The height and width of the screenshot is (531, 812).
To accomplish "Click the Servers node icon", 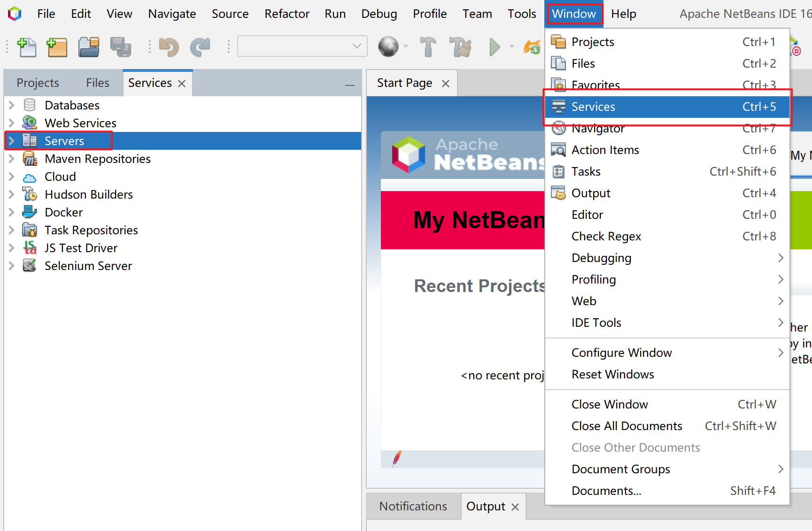I will click(30, 140).
